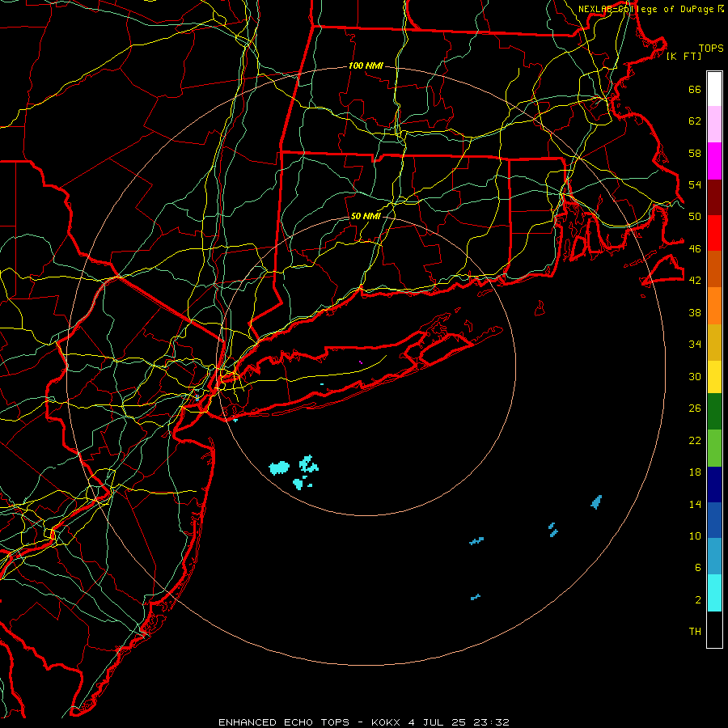Click the legend value "14"
The image size is (728, 728).
click(695, 504)
